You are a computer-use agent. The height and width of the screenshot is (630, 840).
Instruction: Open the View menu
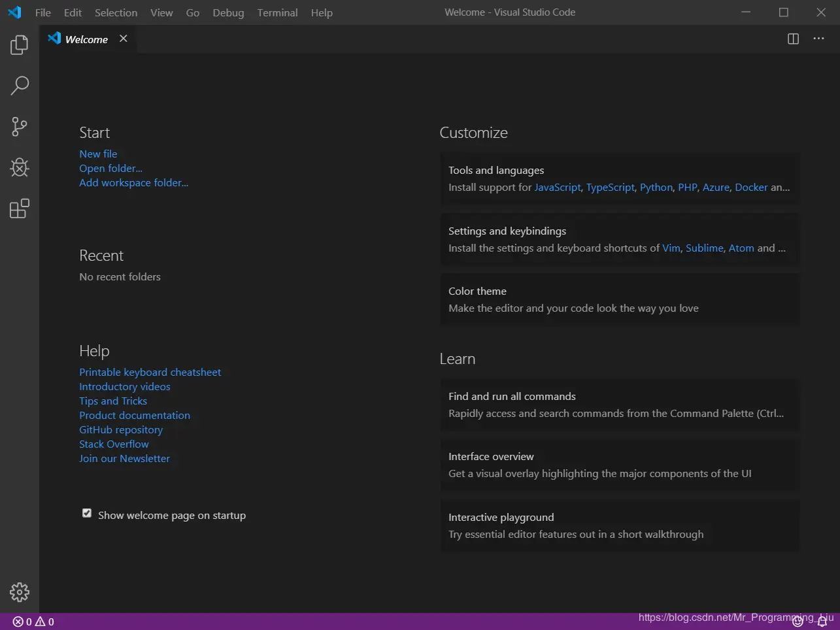coord(161,12)
